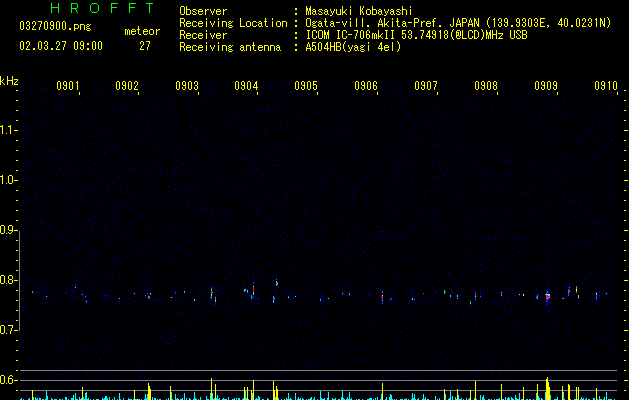Viewport: 629px width, 400px height.
Task: Click the observer name Masayuki Kobayashi
Action: click(x=359, y=11)
